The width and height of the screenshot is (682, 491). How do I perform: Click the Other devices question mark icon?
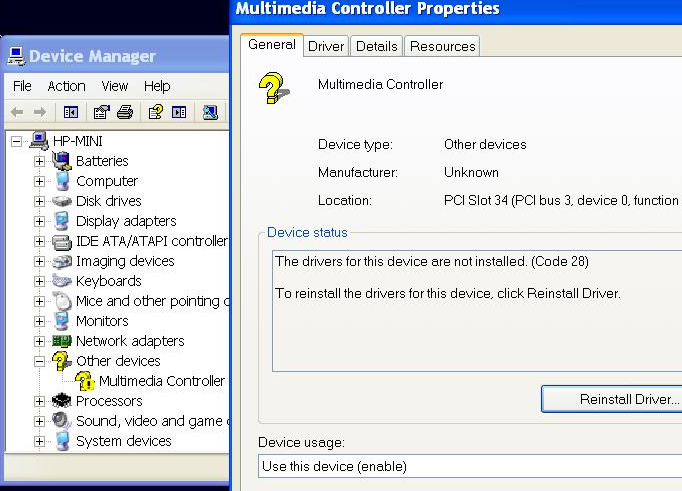pyautogui.click(x=61, y=361)
